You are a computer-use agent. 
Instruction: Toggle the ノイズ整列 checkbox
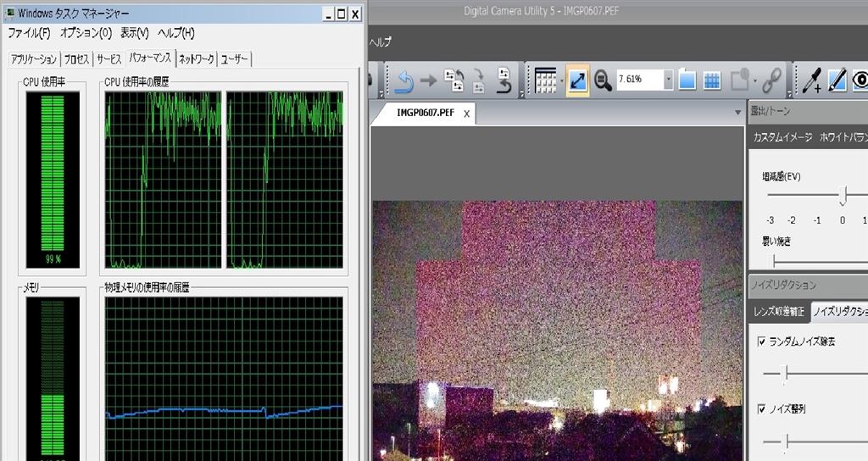tap(762, 409)
